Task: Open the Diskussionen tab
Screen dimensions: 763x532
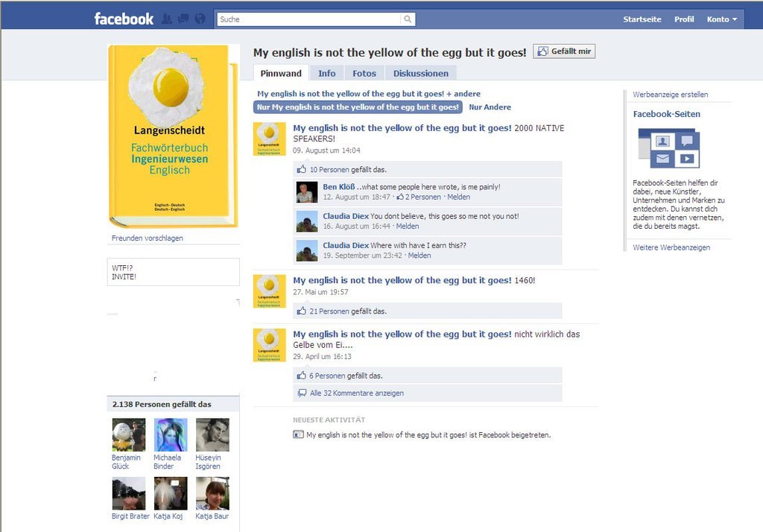Action: coord(420,74)
